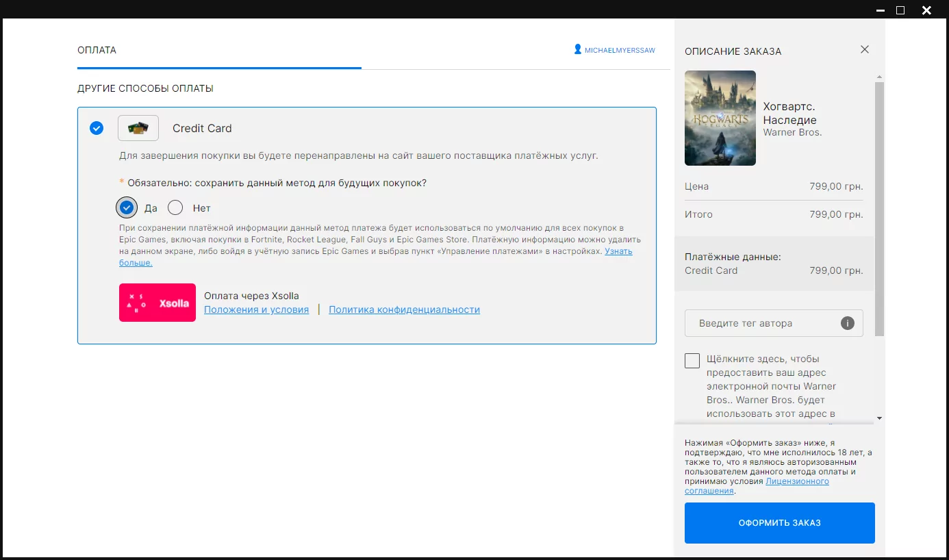949x560 pixels.
Task: Open the ОПЛАТА tab
Action: 97,50
